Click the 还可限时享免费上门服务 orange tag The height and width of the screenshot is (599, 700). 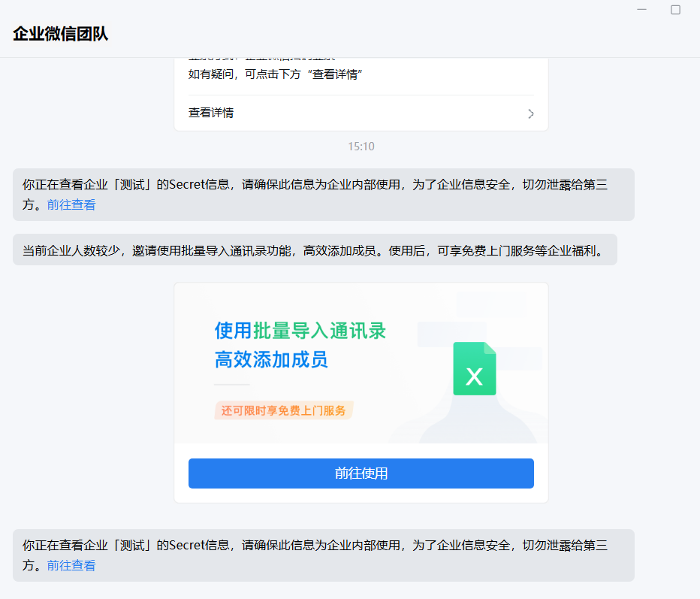coord(283,410)
